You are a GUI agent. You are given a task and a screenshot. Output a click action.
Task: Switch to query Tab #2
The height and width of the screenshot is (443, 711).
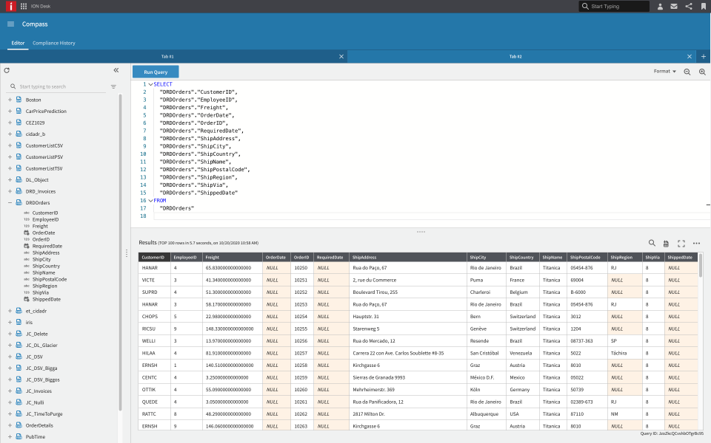click(515, 56)
